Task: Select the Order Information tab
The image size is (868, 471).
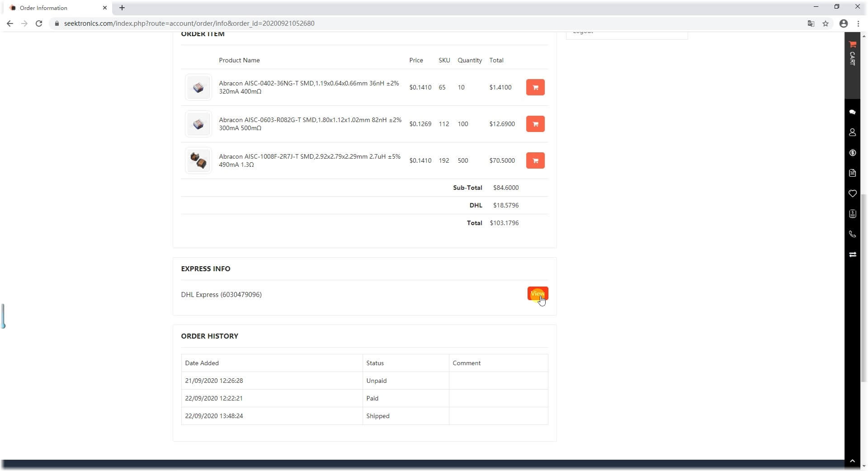Action: pos(58,8)
